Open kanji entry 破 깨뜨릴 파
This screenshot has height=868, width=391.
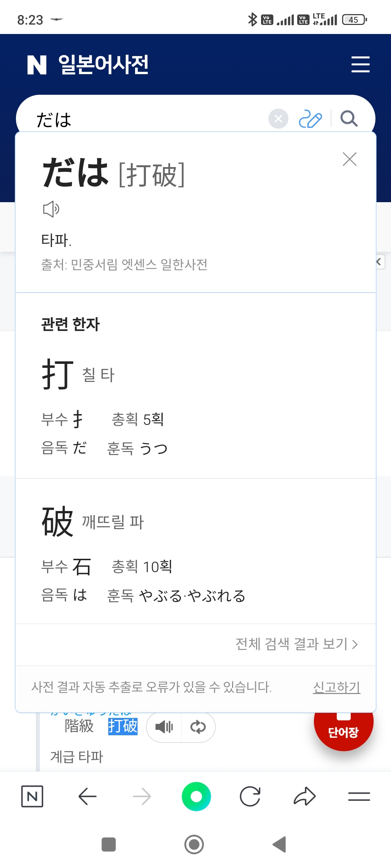click(93, 522)
